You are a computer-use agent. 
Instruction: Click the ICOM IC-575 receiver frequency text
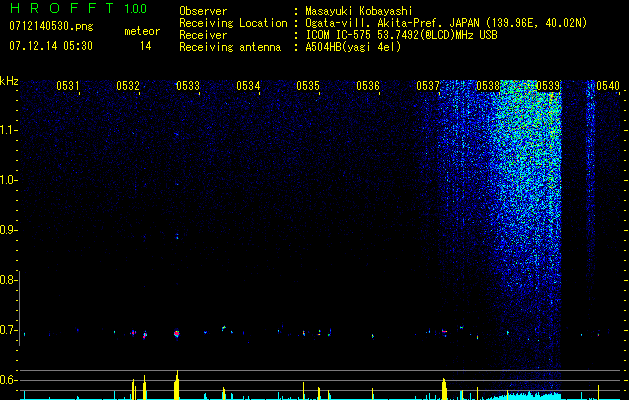point(401,35)
